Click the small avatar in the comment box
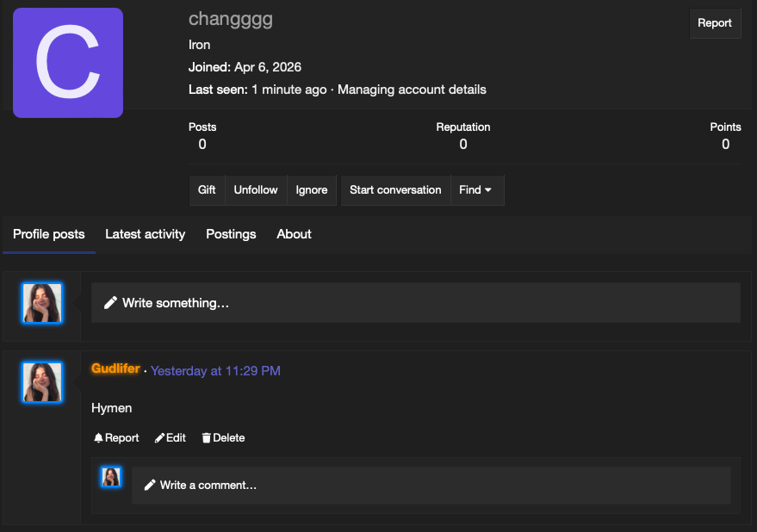The height and width of the screenshot is (532, 757). pos(111,477)
